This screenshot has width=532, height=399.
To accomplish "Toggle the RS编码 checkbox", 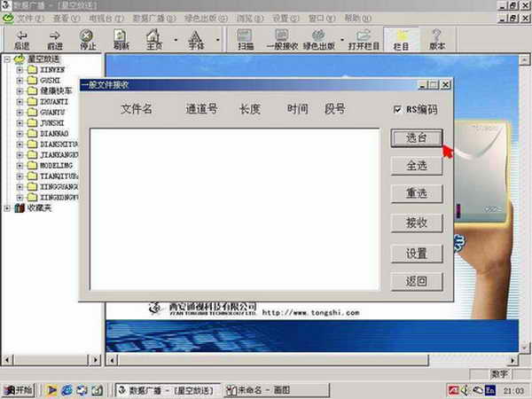I will tap(397, 109).
